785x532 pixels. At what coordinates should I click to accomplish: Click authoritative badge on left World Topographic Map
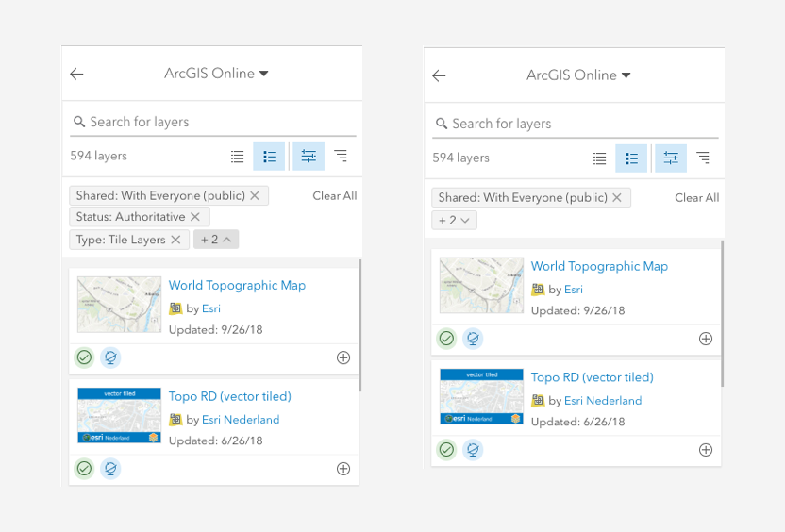point(85,357)
